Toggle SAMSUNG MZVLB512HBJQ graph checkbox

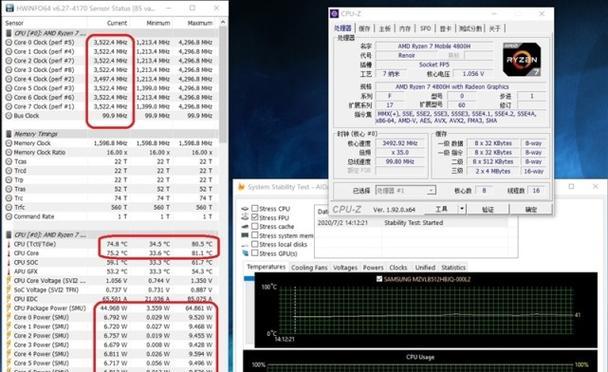point(379,279)
